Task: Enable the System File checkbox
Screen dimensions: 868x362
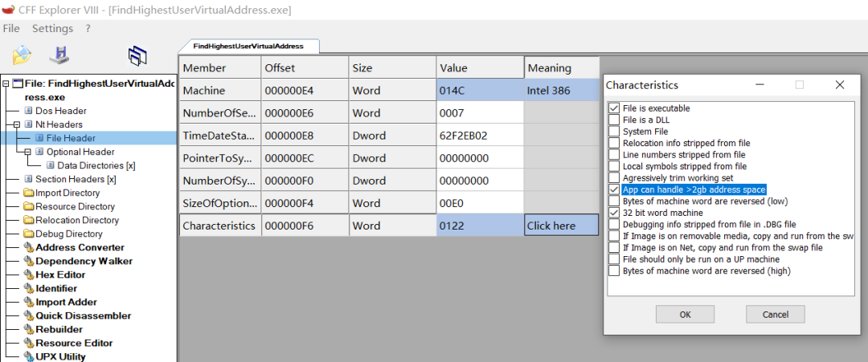Action: [x=614, y=132]
